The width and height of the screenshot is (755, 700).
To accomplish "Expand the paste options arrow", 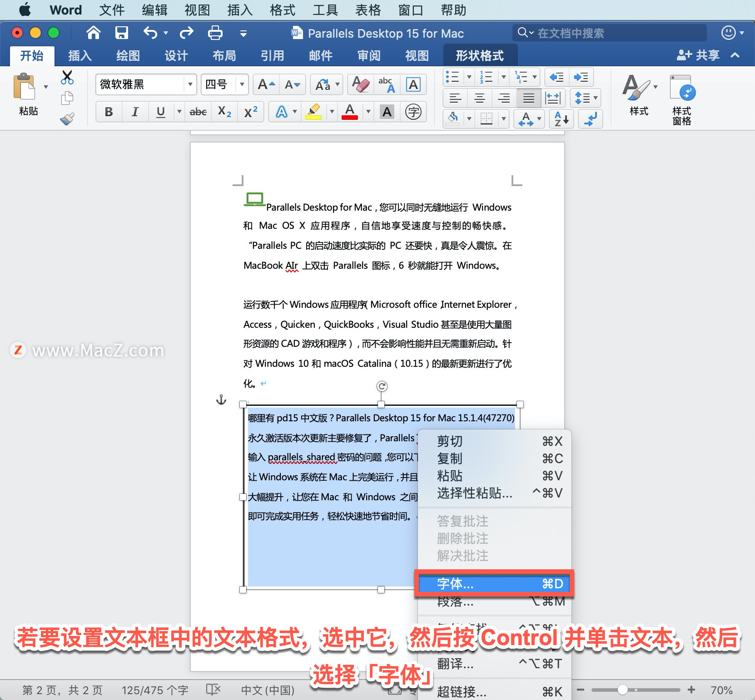I will click(x=46, y=87).
